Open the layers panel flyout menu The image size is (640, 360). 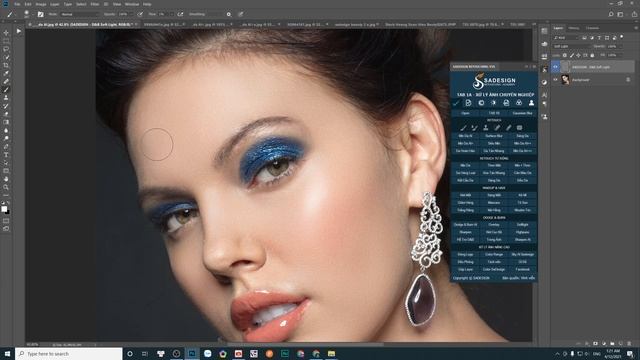click(x=636, y=28)
